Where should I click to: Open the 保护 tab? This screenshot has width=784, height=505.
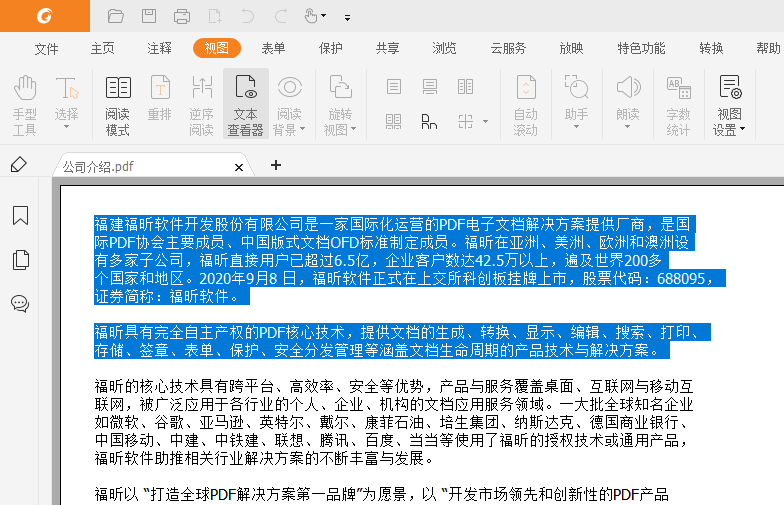click(330, 48)
